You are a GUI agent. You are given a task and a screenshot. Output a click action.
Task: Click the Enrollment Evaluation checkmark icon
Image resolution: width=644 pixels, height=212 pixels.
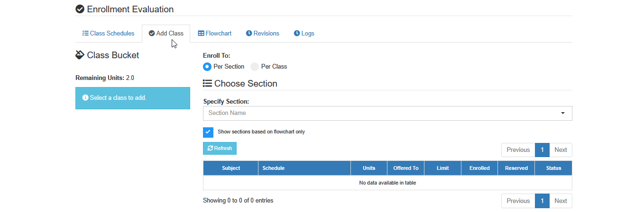pos(80,9)
